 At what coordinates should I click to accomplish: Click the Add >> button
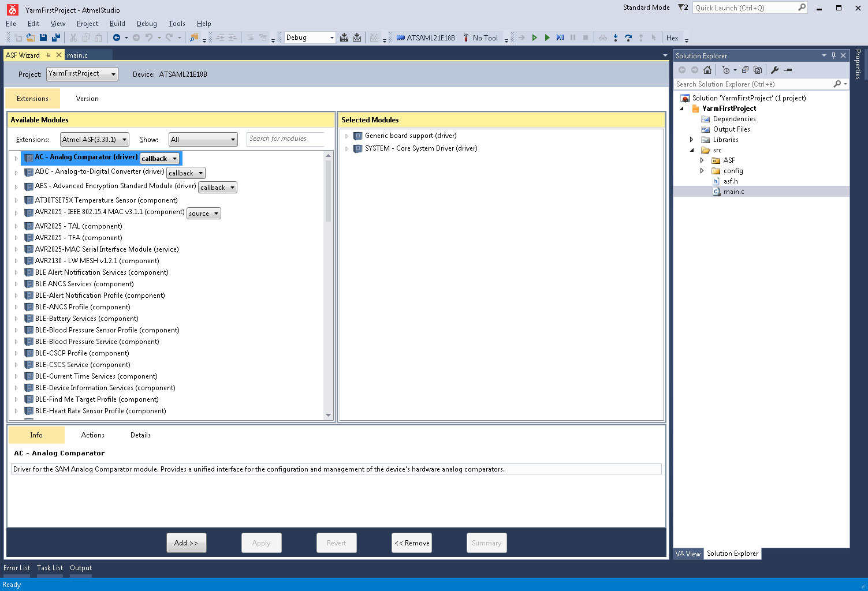point(186,543)
